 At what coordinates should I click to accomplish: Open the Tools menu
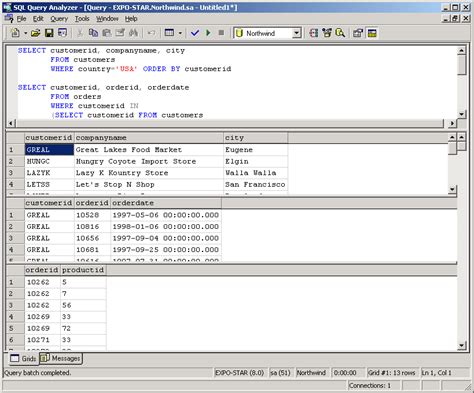[x=82, y=19]
